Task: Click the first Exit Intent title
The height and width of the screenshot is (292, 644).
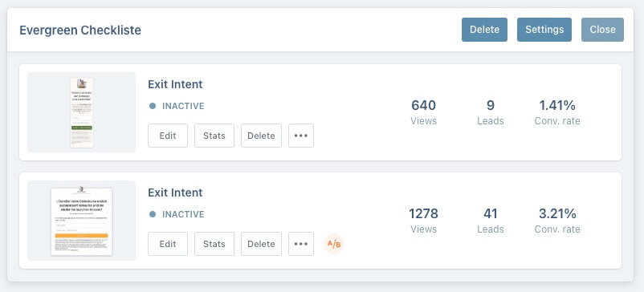Action: pyautogui.click(x=175, y=84)
